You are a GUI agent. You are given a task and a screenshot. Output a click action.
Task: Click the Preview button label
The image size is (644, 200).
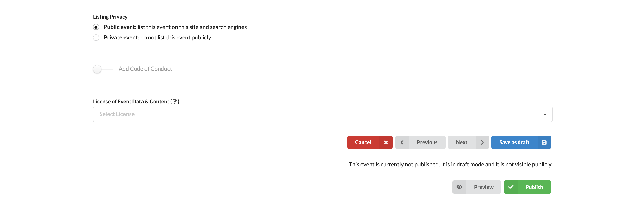pos(483,187)
